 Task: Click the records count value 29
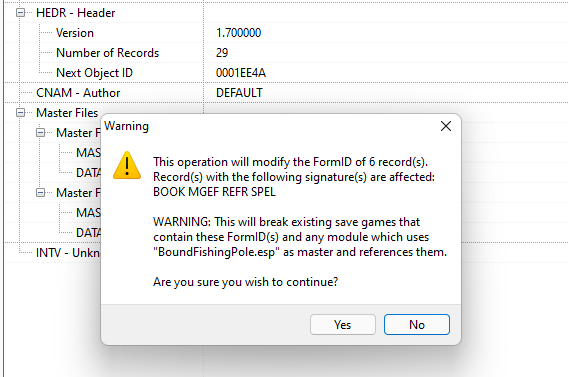click(222, 53)
